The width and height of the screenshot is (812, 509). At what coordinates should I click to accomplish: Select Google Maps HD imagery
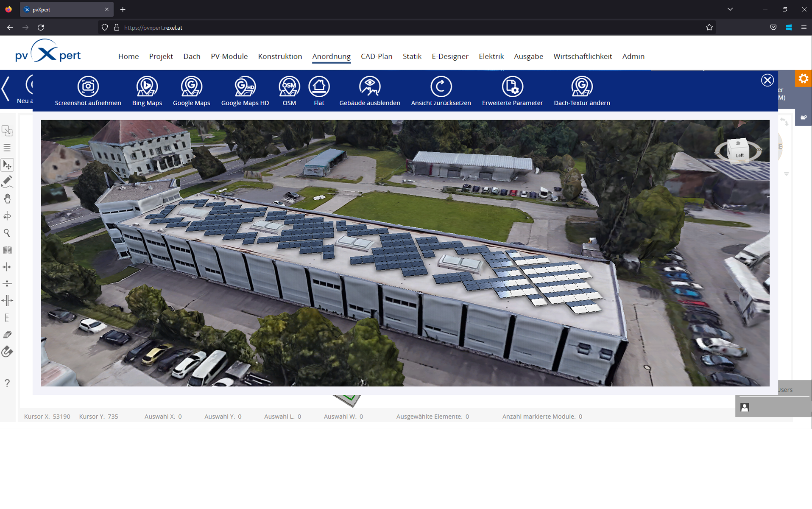point(245,87)
